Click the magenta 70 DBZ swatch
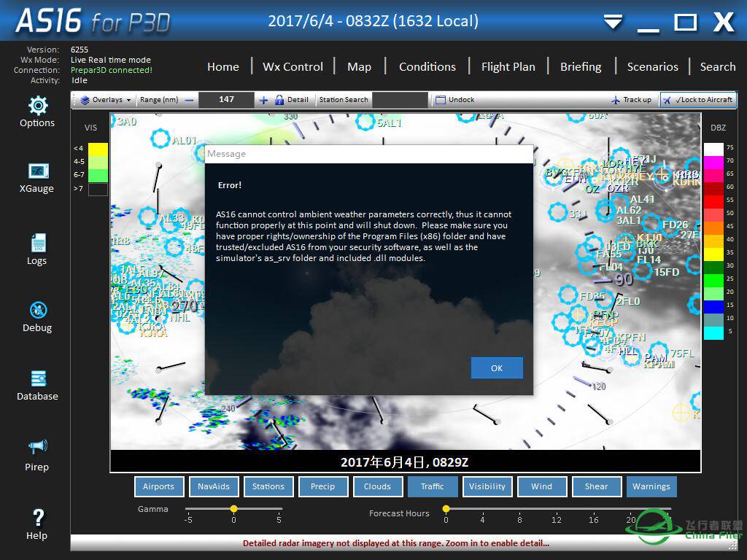The width and height of the screenshot is (747, 560). coord(713,163)
